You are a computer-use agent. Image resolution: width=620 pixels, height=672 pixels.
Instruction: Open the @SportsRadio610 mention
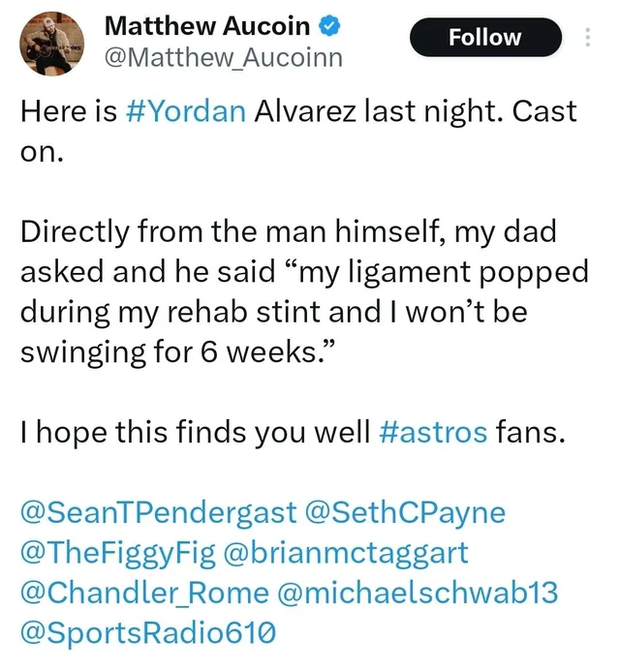[148, 632]
